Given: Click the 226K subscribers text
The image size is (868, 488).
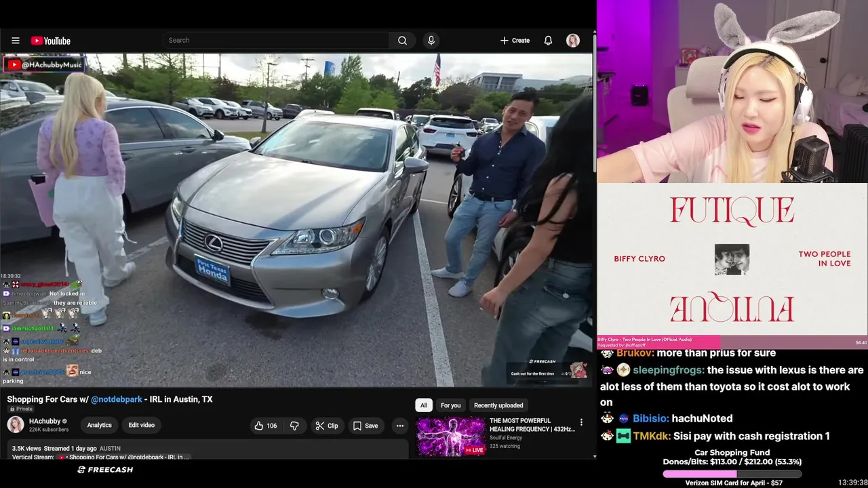Looking at the screenshot, I should tap(49, 430).
